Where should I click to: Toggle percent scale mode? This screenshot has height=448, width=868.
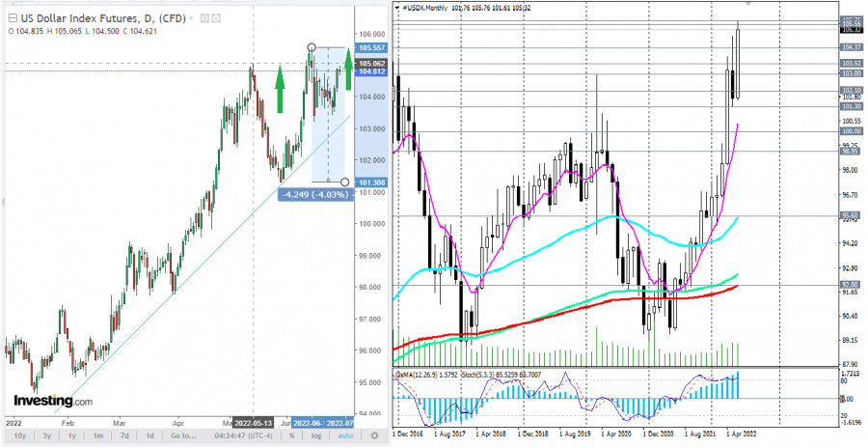pos(290,435)
